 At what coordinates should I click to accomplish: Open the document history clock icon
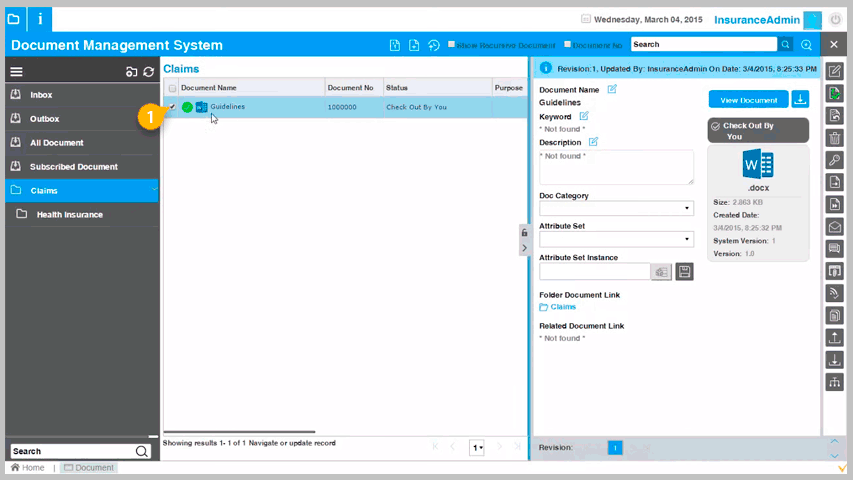pyautogui.click(x=434, y=45)
